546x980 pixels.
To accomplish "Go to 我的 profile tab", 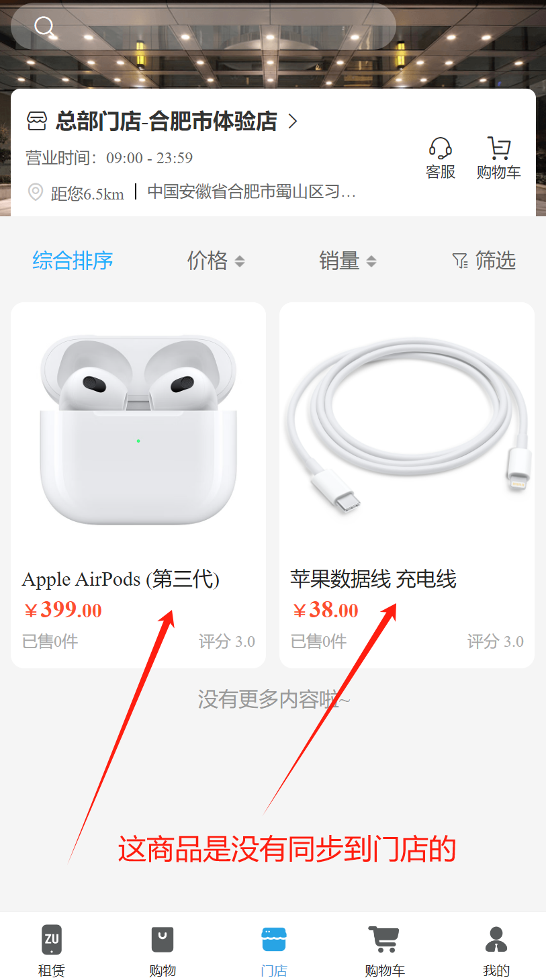I will point(496,950).
